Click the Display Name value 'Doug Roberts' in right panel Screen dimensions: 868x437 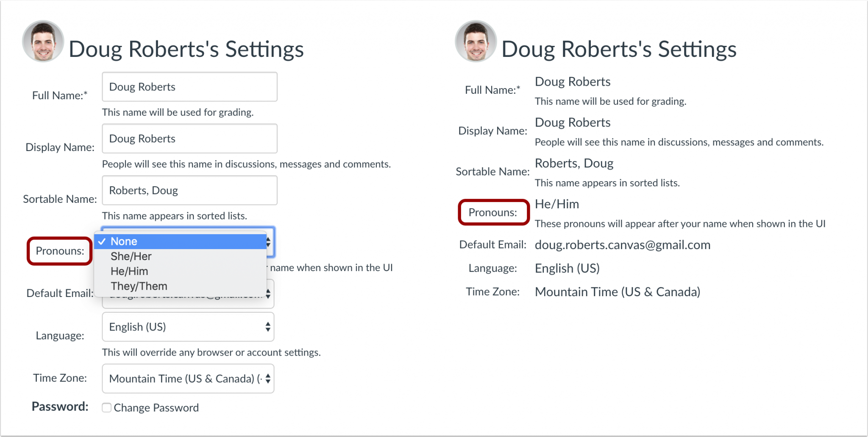573,122
